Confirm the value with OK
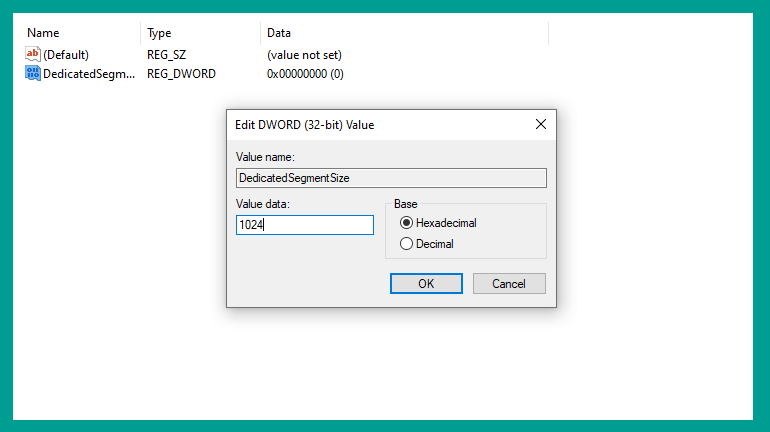The width and height of the screenshot is (770, 432). (426, 283)
